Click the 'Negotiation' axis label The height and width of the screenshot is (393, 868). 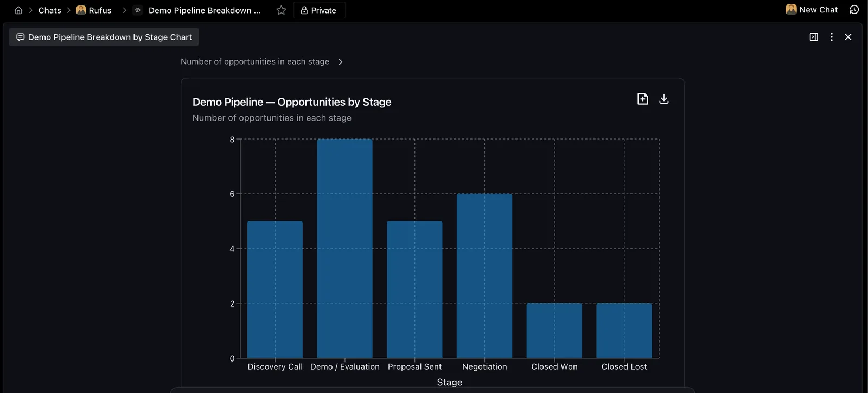[484, 367]
